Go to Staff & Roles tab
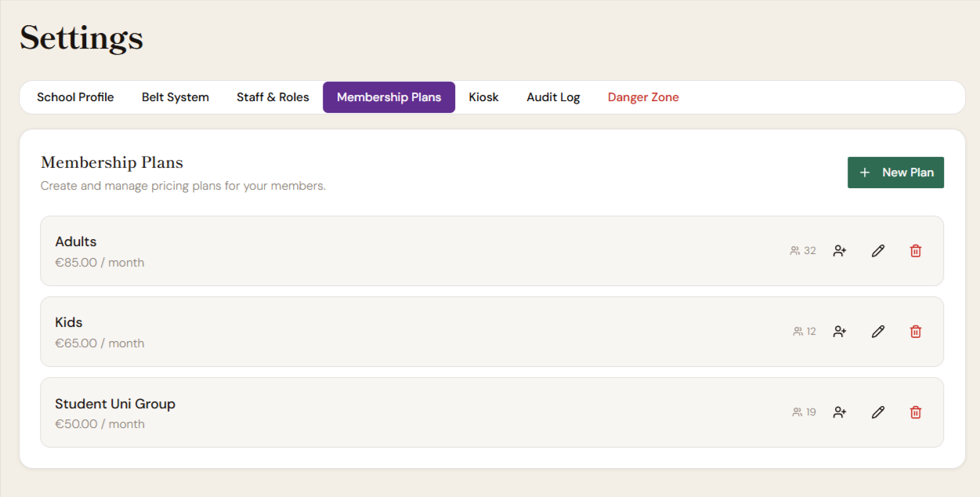 (x=273, y=97)
